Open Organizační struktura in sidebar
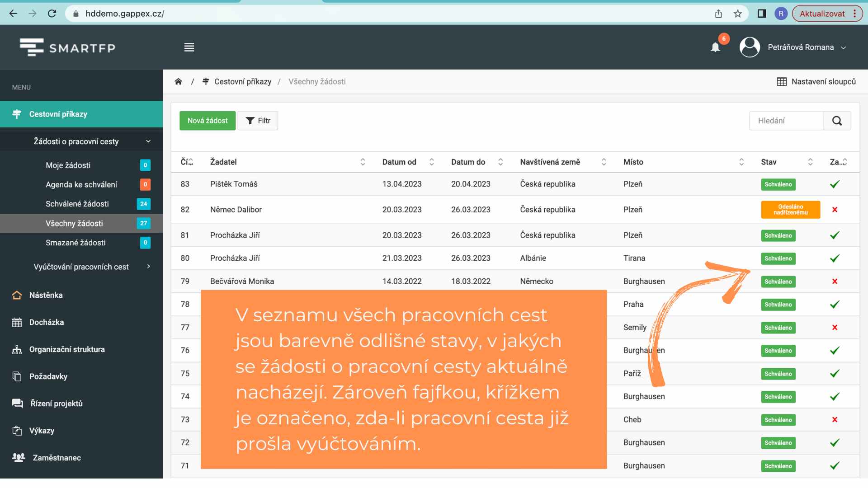The image size is (868, 488). pos(66,349)
